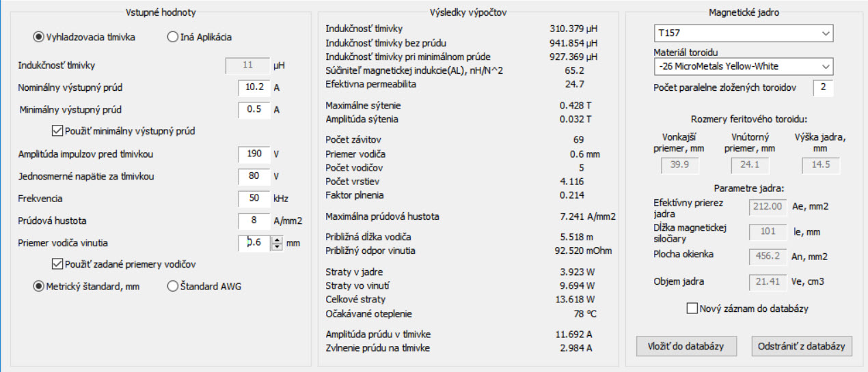Click the Frekvencia kHz input field
The width and height of the screenshot is (868, 372).
(x=254, y=199)
